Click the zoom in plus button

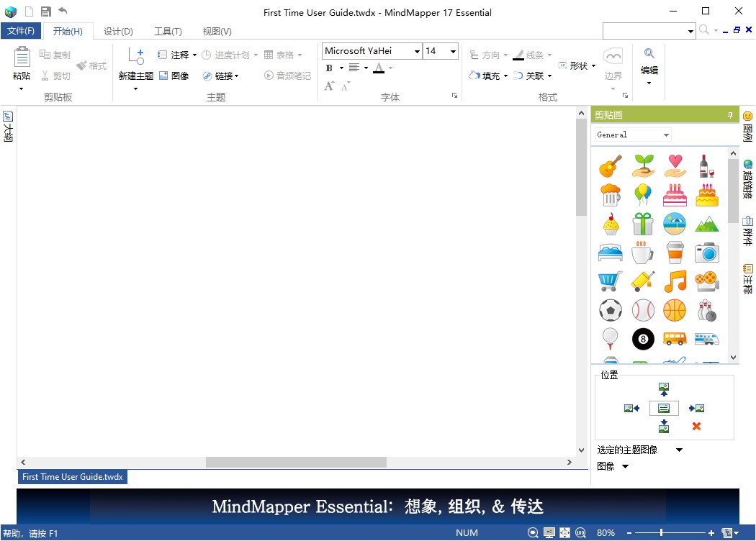point(711,533)
